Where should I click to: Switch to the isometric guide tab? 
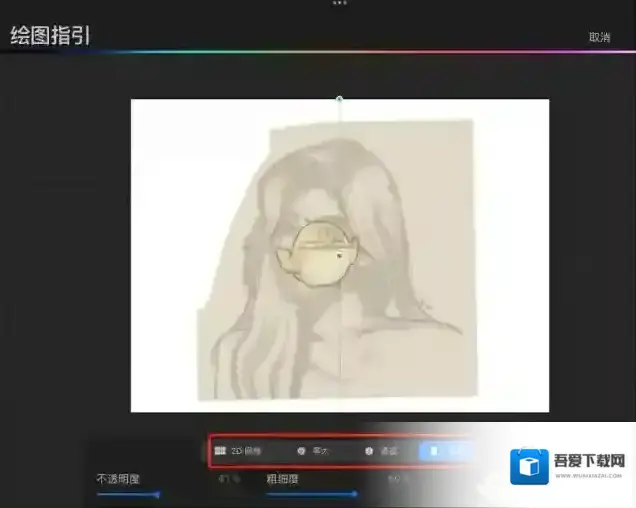pos(314,451)
